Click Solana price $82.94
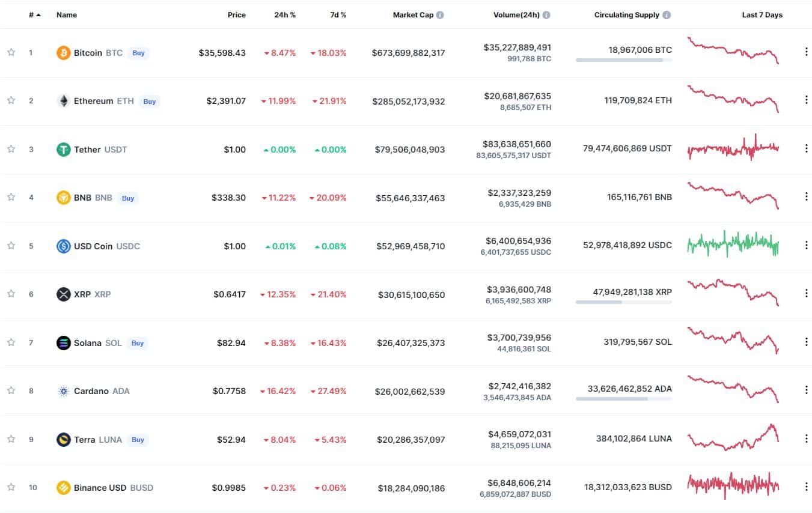Viewport: 812px width, 513px height. (231, 343)
